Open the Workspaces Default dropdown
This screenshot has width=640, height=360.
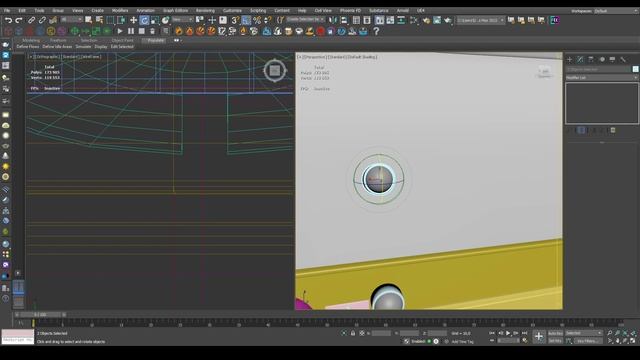click(615, 11)
